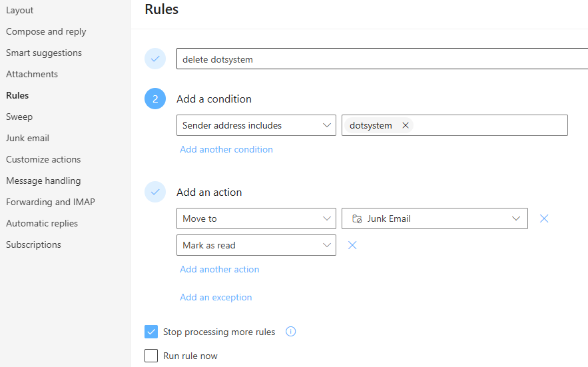Click the checkmark circle beside rule name

pos(155,59)
